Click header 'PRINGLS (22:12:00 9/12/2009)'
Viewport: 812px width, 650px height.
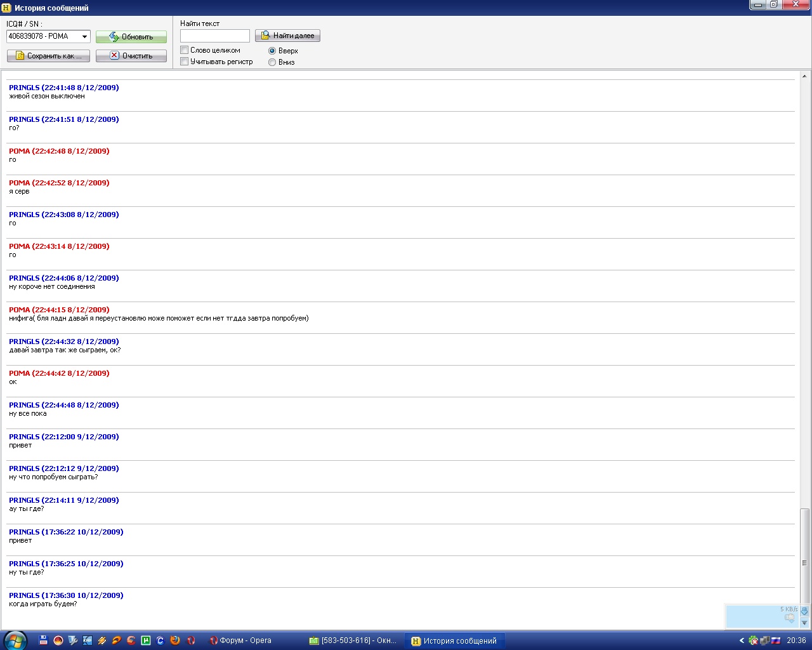pyautogui.click(x=64, y=437)
